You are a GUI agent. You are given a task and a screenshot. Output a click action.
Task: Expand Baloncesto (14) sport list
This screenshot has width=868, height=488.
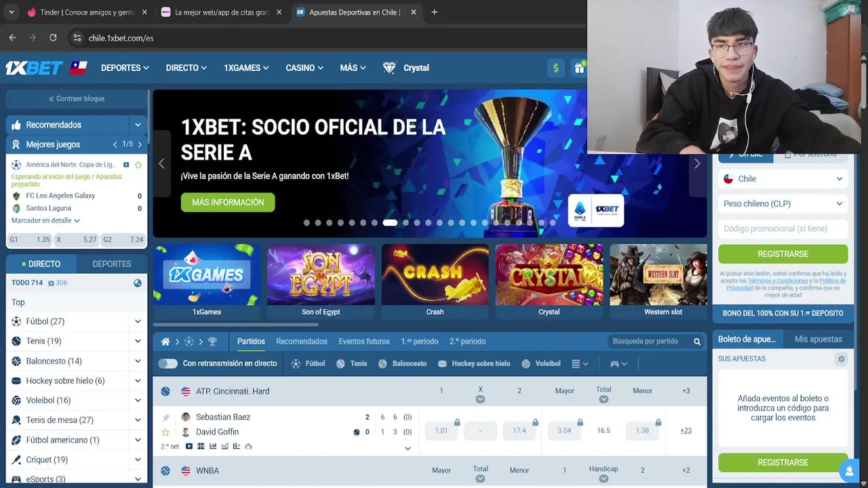click(138, 361)
